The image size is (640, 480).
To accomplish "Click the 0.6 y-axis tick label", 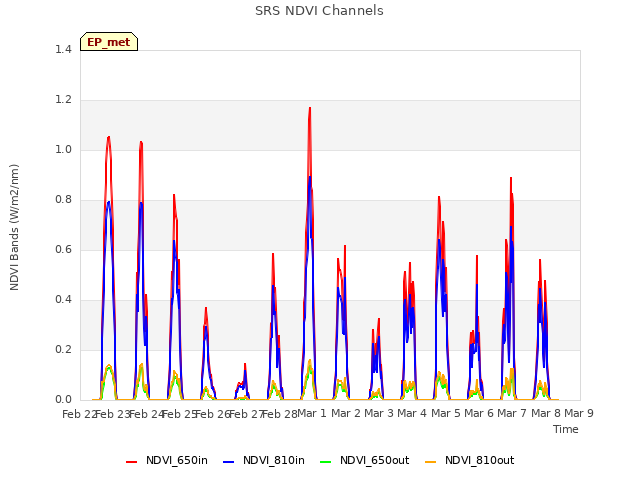I will point(63,249).
